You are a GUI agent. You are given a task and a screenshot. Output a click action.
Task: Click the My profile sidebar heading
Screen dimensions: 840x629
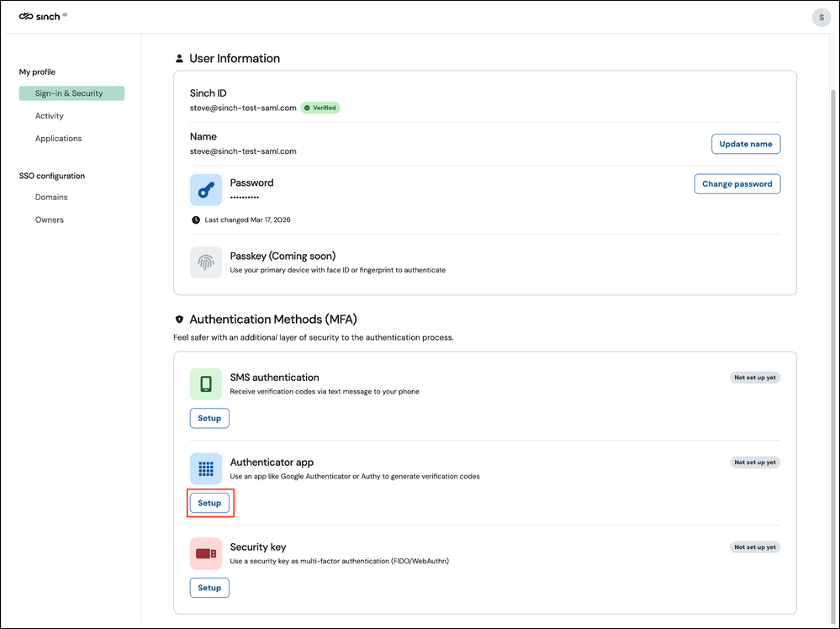[37, 71]
